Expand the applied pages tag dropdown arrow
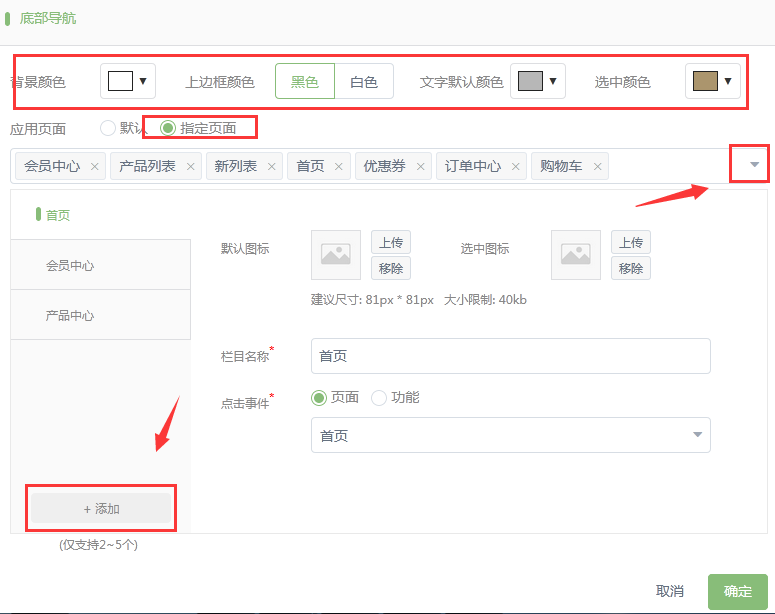Viewport: 775px width, 614px height. 755,165
